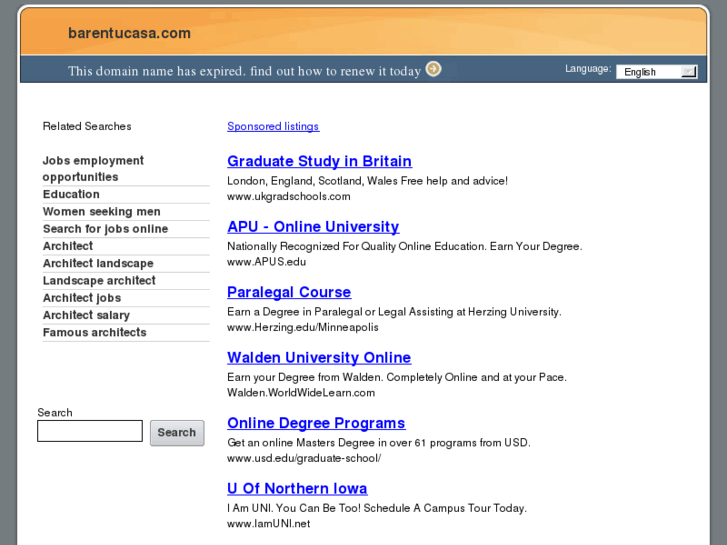Open Graduate Study in Britain listing

(319, 161)
